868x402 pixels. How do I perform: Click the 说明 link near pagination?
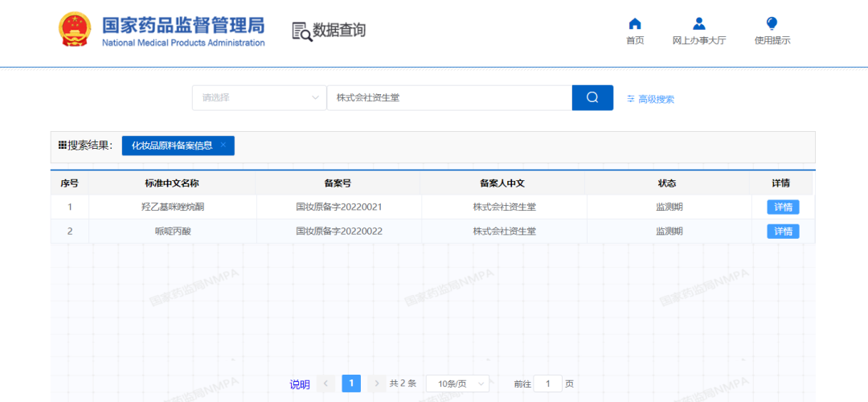coord(300,384)
